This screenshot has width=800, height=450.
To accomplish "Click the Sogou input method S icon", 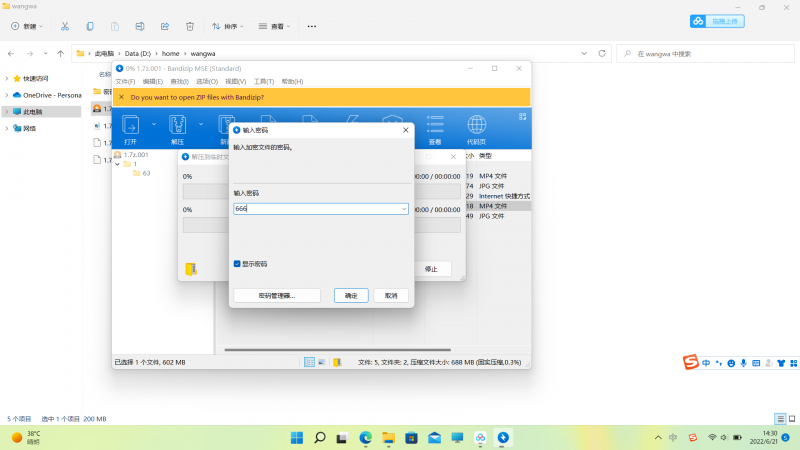I will [689, 361].
